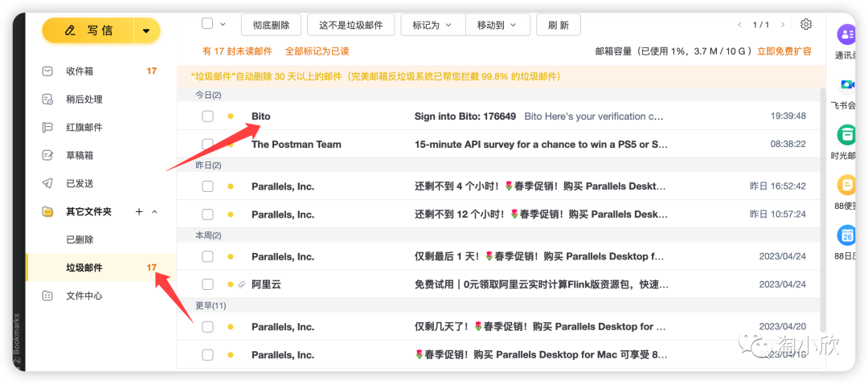Open the 飞书会议 video icon
Viewport: 868px width, 384px height.
(846, 84)
